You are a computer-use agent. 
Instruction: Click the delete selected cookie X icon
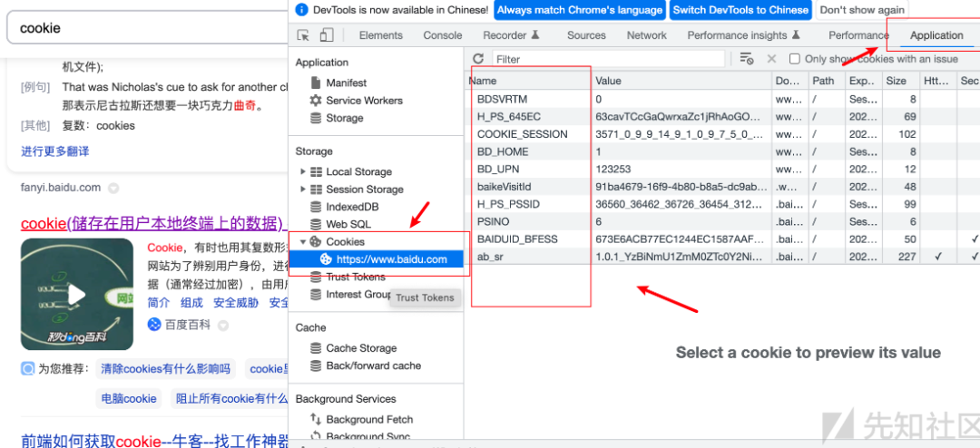772,58
